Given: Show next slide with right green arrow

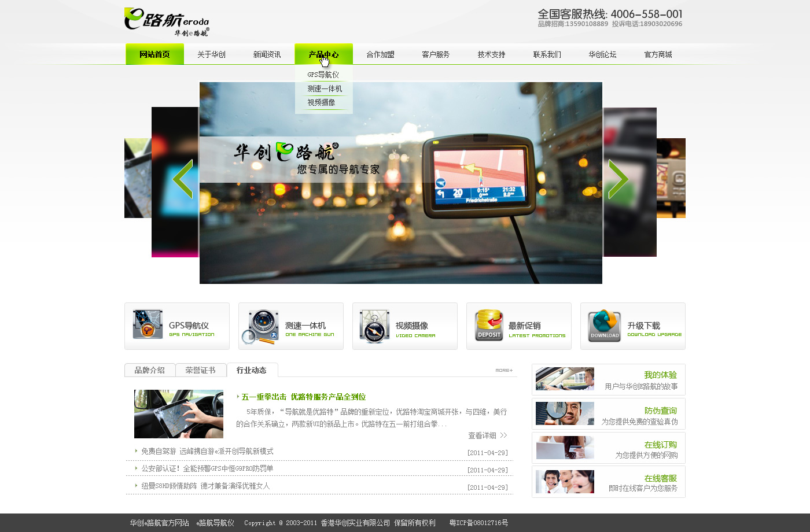Looking at the screenshot, I should coord(618,179).
